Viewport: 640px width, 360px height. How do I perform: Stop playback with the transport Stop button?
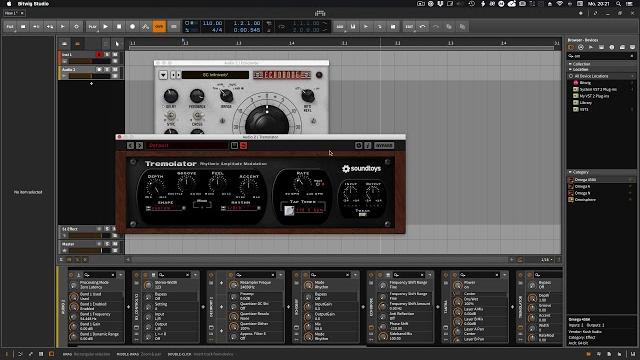tap(119, 27)
